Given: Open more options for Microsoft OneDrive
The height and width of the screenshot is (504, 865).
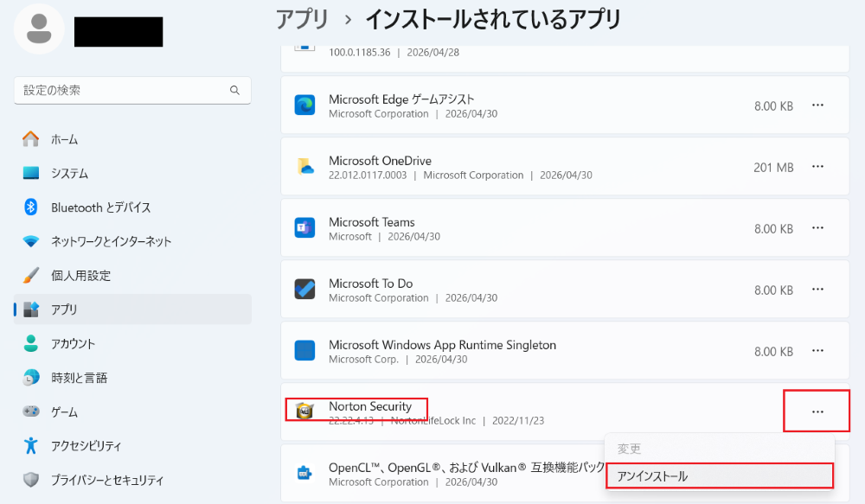Looking at the screenshot, I should pyautogui.click(x=817, y=166).
